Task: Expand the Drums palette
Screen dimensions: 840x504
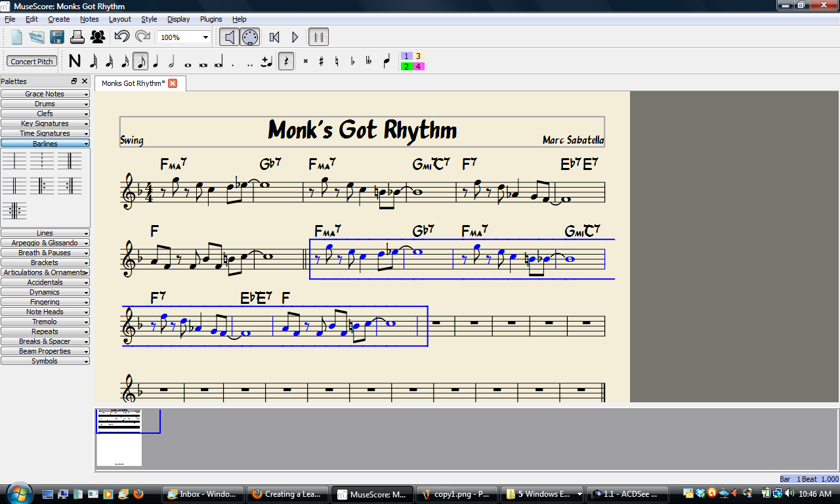Action: coord(45,104)
